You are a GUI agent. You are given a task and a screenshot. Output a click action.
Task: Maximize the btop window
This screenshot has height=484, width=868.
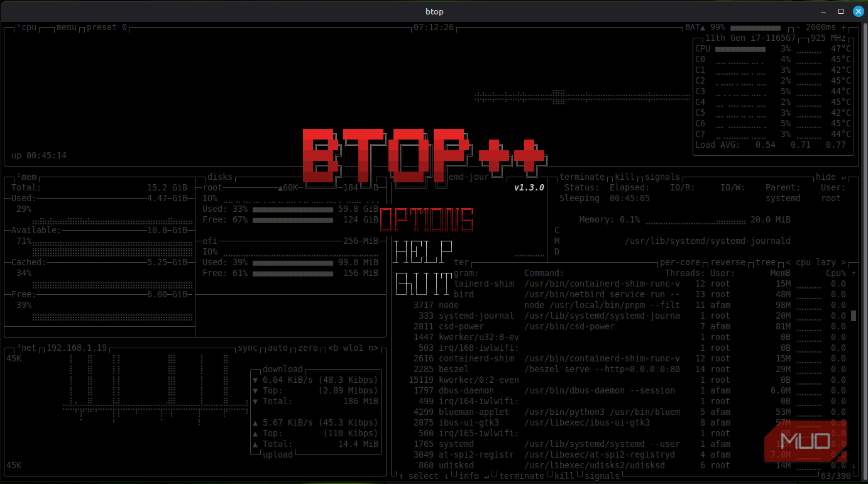[841, 11]
